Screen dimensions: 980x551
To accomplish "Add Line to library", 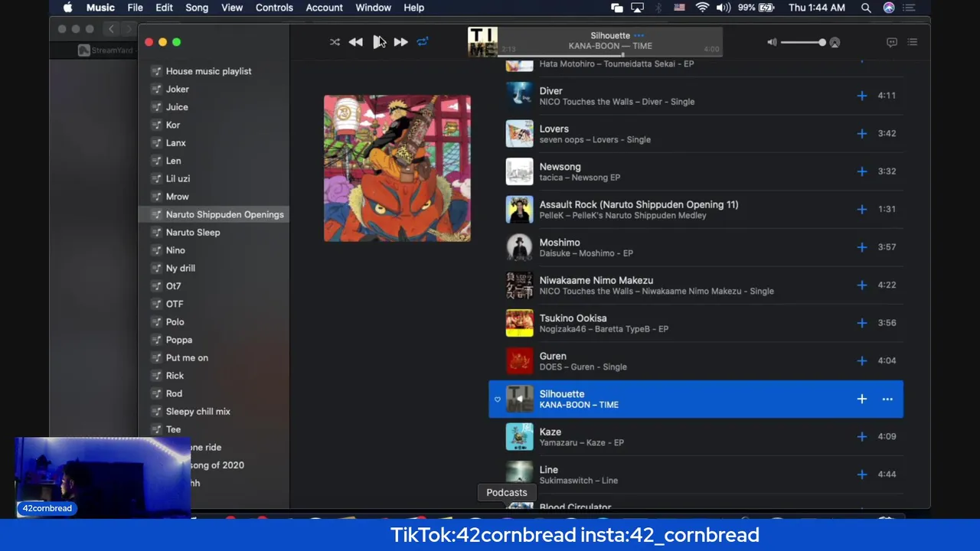I will coord(862,474).
